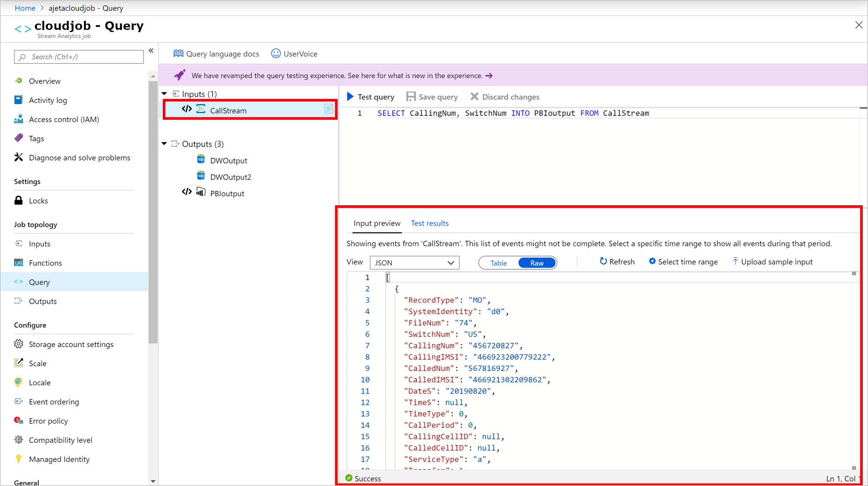Click the Refresh input preview icon
The width and height of the screenshot is (868, 486).
pos(603,262)
